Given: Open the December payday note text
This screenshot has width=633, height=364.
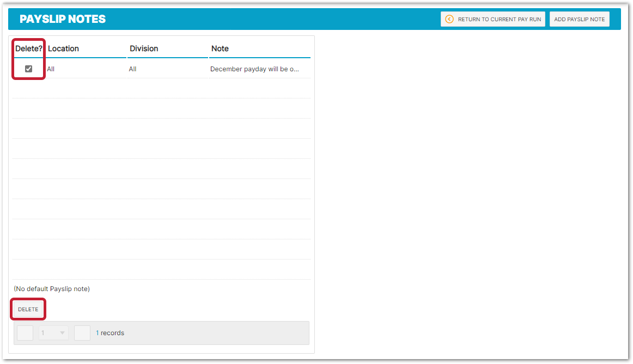Looking at the screenshot, I should click(254, 69).
